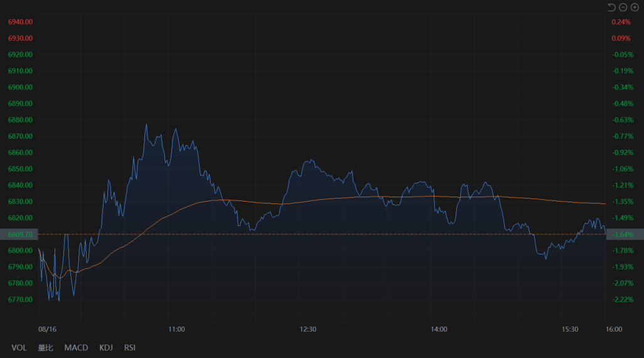Click the 6940.00 top price label

tap(20, 22)
